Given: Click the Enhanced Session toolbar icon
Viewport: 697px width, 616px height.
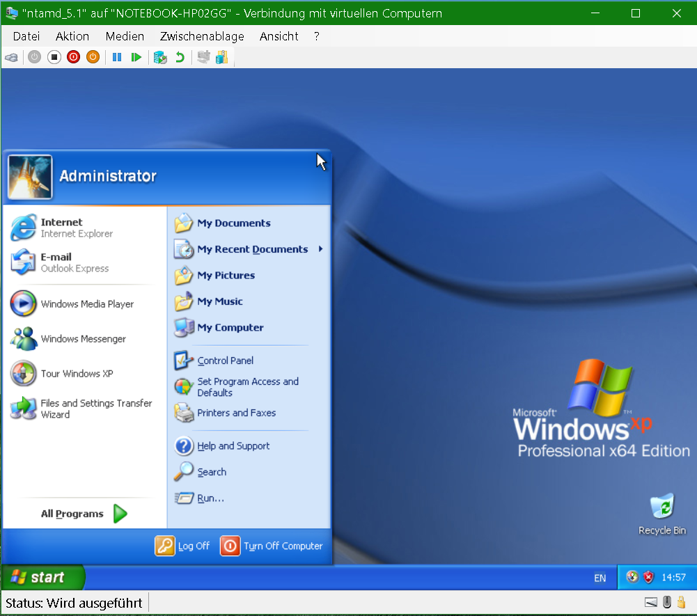Looking at the screenshot, I should pyautogui.click(x=203, y=57).
